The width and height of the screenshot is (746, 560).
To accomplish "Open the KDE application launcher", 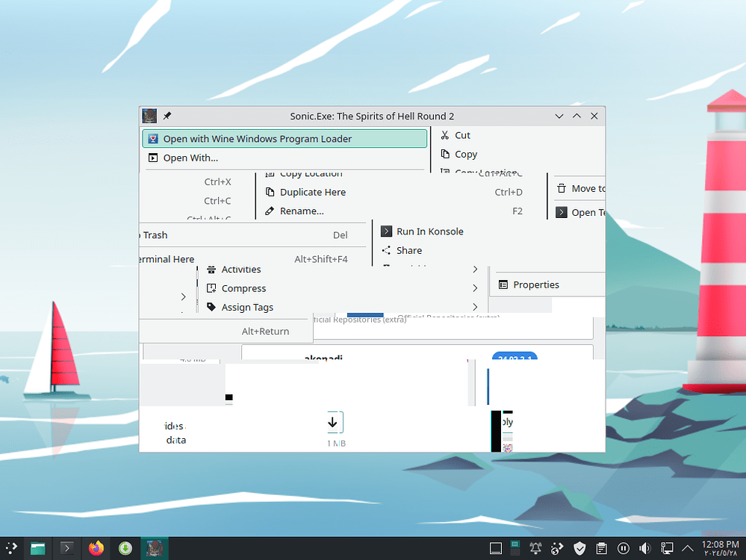I will click(11, 549).
